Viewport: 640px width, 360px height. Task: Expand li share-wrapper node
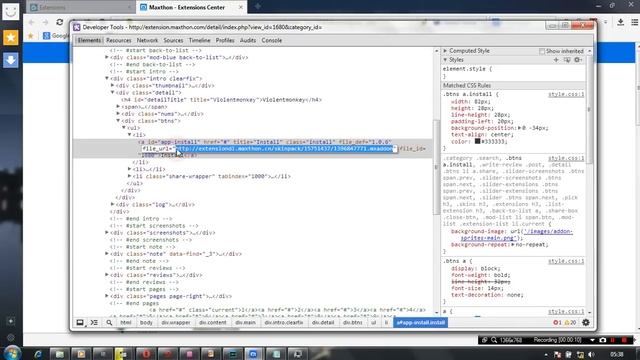click(x=130, y=176)
